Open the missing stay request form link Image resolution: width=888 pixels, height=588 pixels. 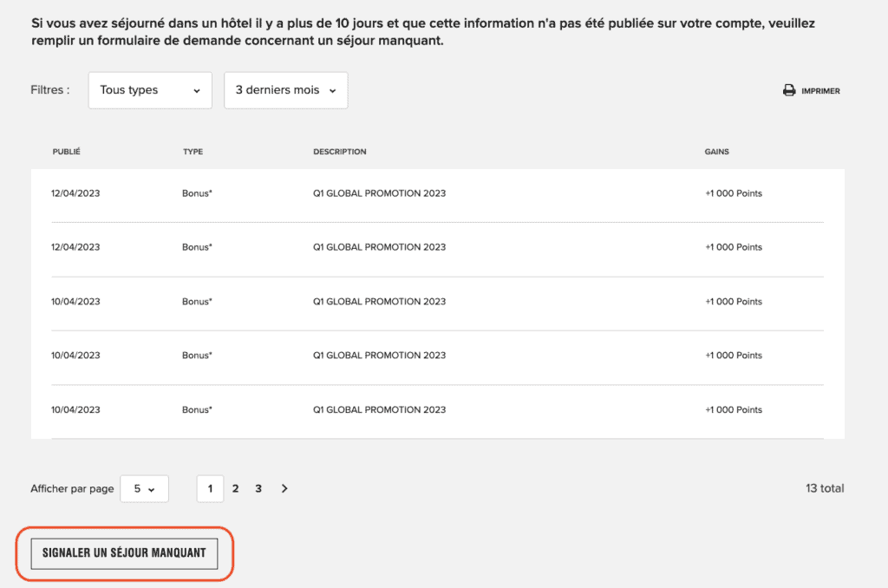pos(276,40)
